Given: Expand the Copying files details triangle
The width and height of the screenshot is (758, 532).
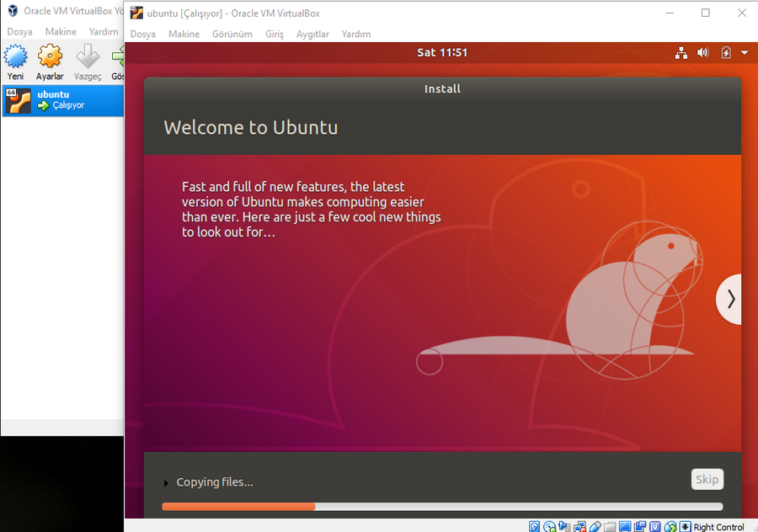Looking at the screenshot, I should pos(166,483).
